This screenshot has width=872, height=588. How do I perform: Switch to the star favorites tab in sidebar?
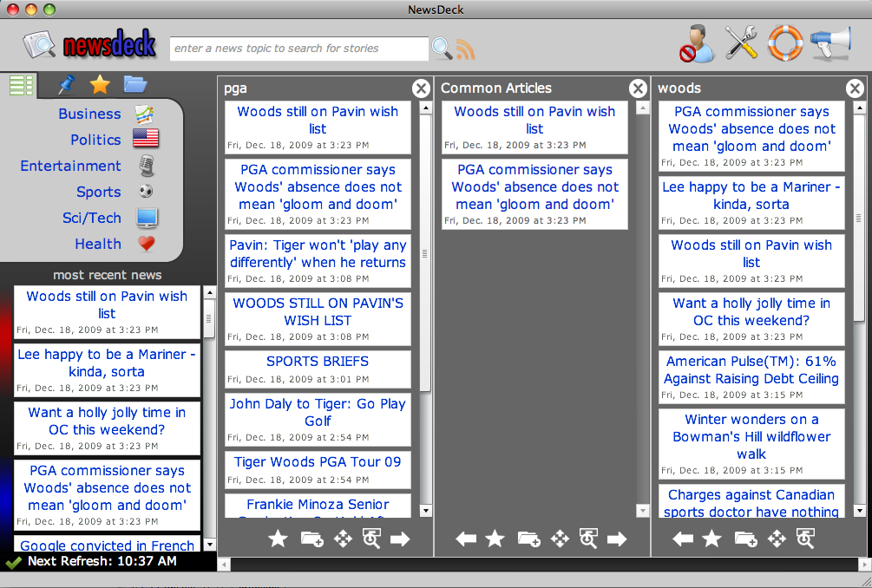pyautogui.click(x=100, y=84)
